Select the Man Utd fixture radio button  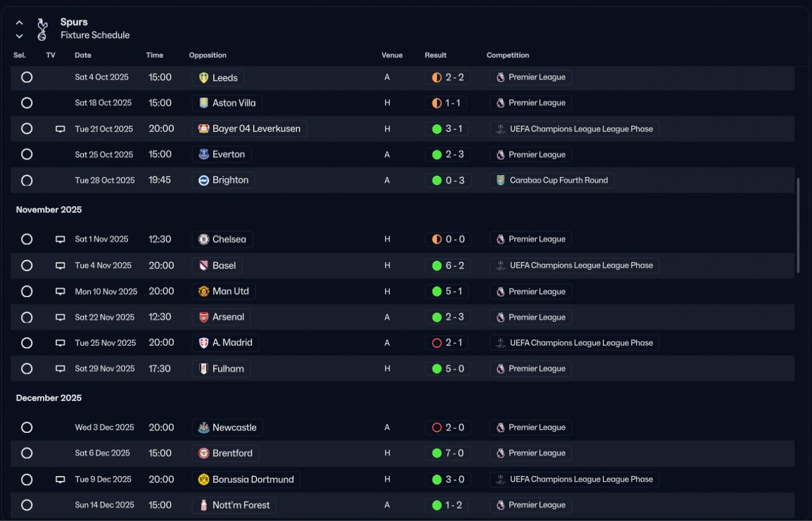click(27, 291)
